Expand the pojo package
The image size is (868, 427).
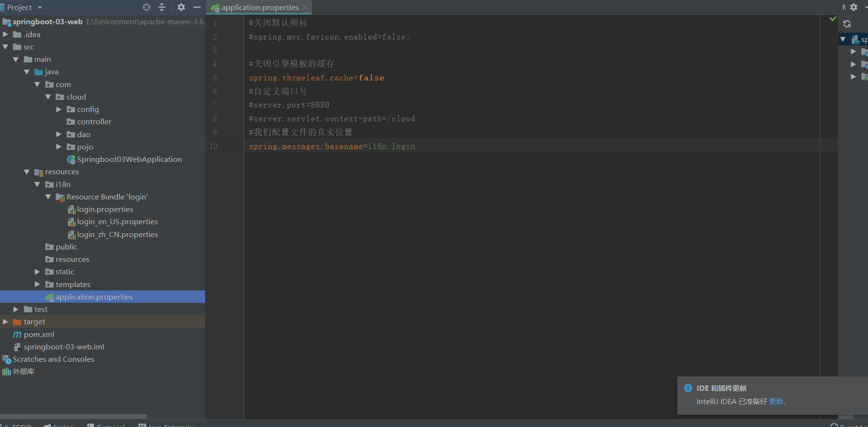[x=59, y=147]
